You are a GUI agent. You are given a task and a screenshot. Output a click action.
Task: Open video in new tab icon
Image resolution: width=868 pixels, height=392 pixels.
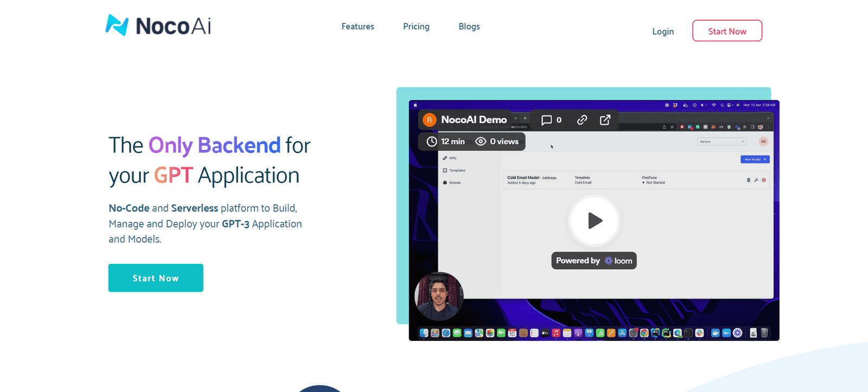click(605, 120)
